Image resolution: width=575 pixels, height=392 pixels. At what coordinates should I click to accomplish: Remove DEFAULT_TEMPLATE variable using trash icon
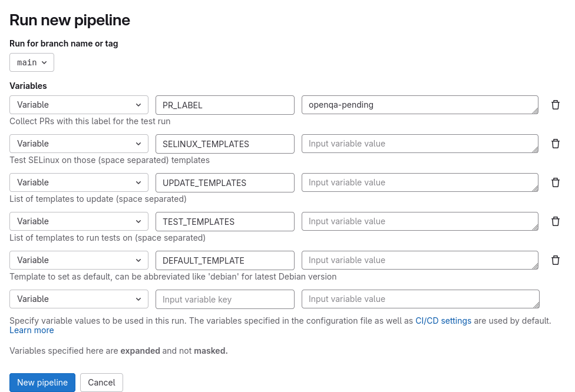555,260
